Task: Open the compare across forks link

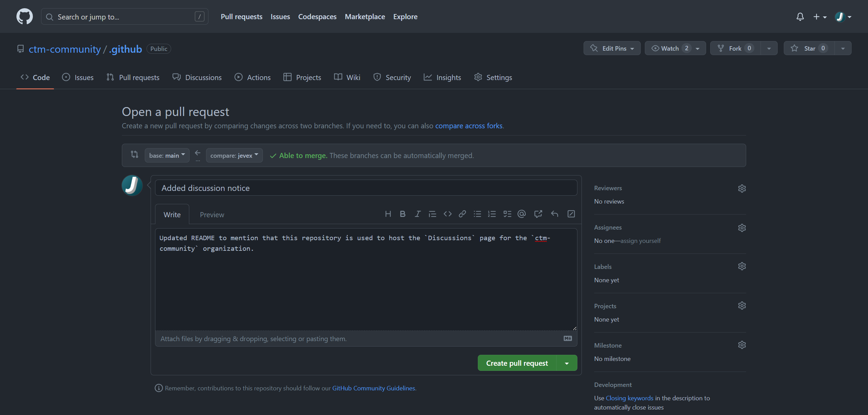Action: (469, 126)
